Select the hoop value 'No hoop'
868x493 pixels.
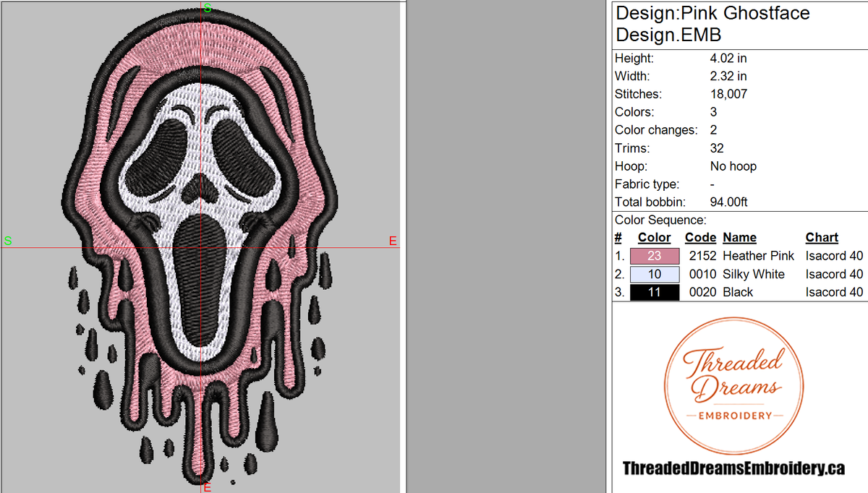tap(733, 166)
